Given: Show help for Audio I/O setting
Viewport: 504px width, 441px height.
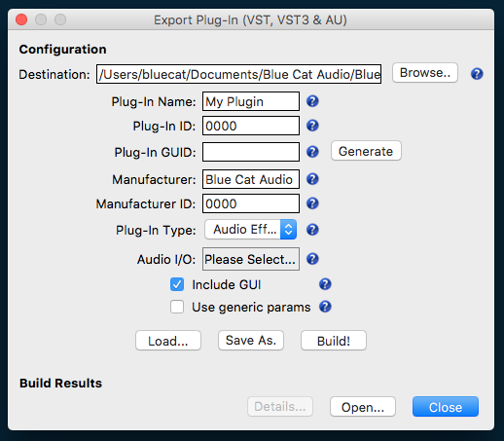Looking at the screenshot, I should coord(312,259).
